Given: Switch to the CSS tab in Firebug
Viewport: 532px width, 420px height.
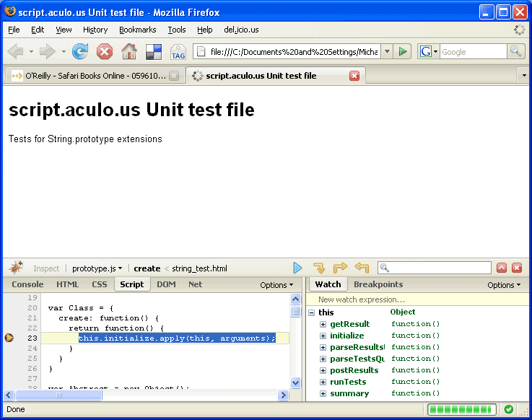Looking at the screenshot, I should tap(100, 284).
